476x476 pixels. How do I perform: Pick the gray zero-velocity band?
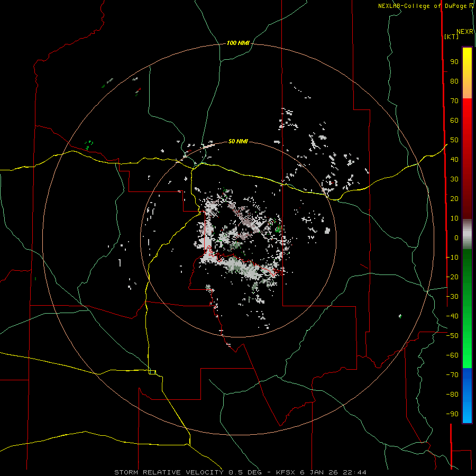click(467, 234)
